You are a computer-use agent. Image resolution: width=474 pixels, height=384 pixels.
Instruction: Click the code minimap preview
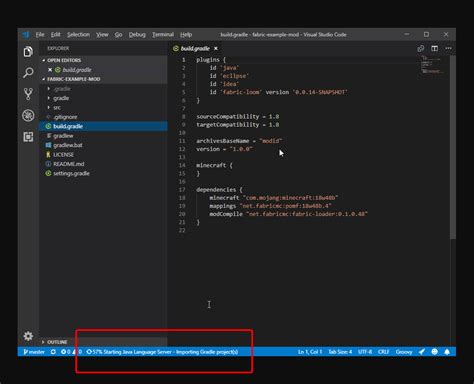[x=433, y=65]
